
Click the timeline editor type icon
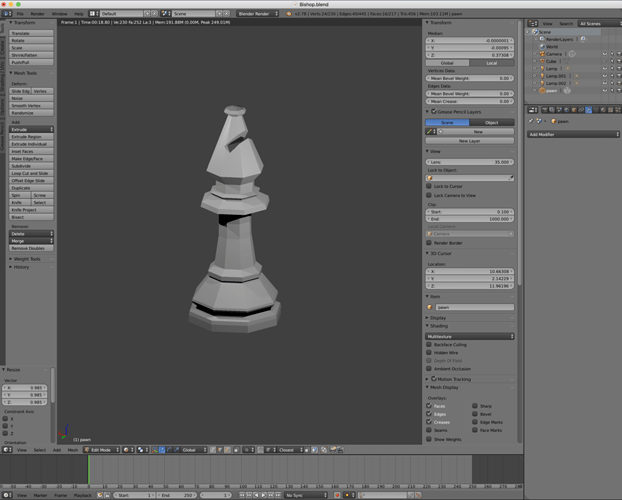[7, 495]
